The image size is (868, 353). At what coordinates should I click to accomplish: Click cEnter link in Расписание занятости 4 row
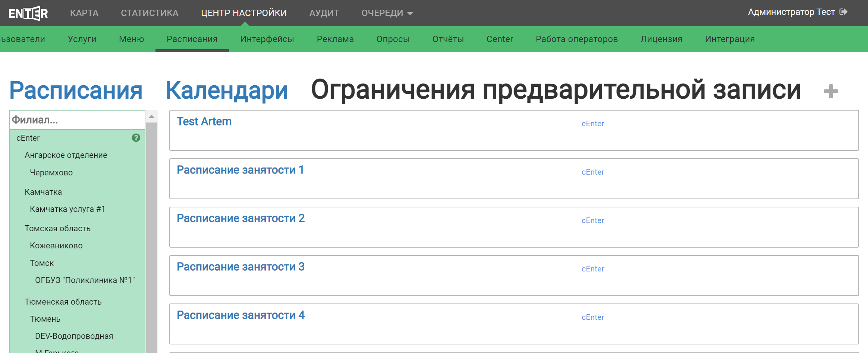(x=592, y=317)
